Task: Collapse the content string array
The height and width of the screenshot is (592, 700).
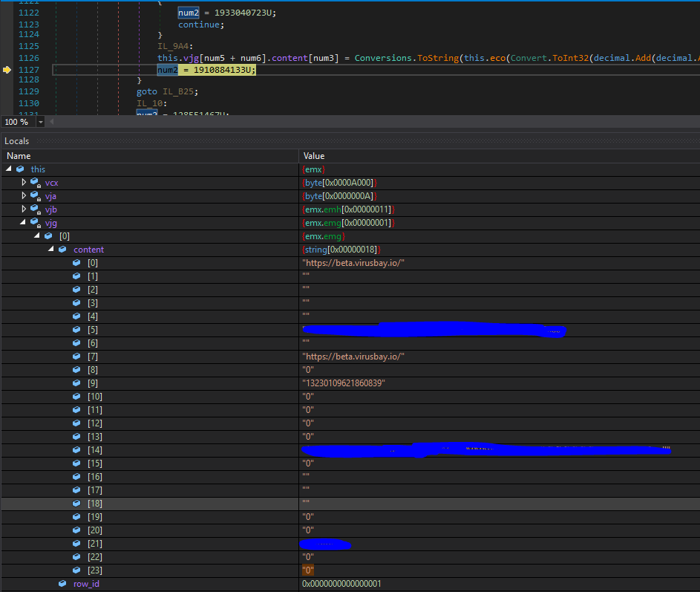Action: pos(50,250)
